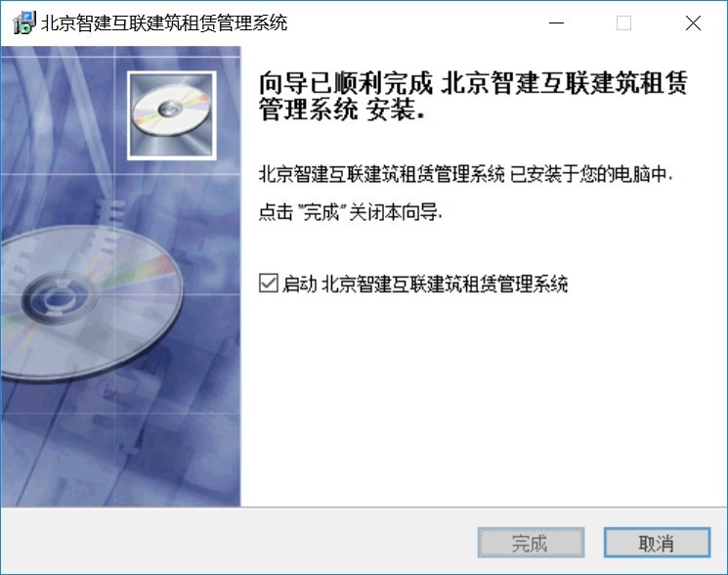Click the blank white area below checkbox
Screen dimensions: 728x575
point(483,399)
